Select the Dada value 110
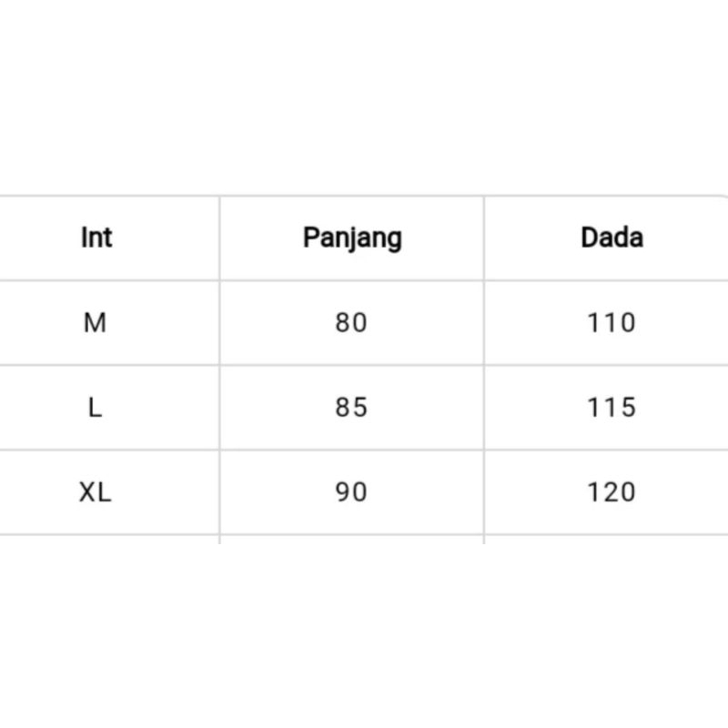 tap(611, 322)
